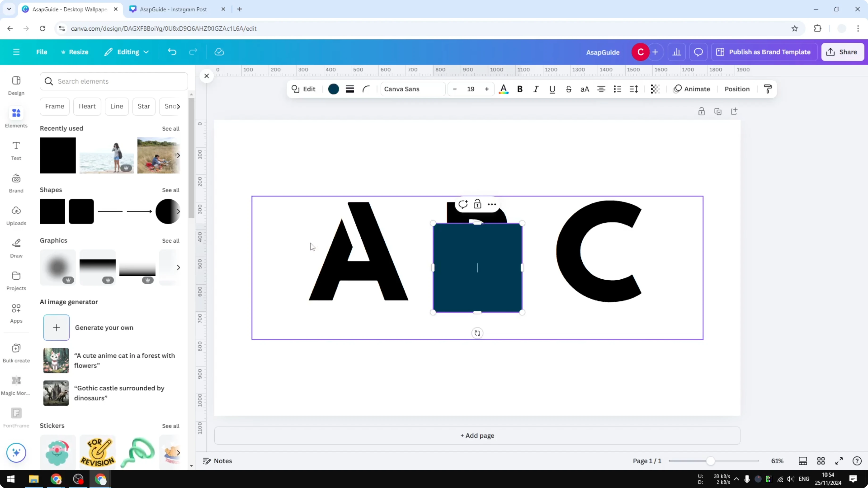Expand the Editing mode dropdown
The height and width of the screenshot is (488, 868).
click(127, 52)
